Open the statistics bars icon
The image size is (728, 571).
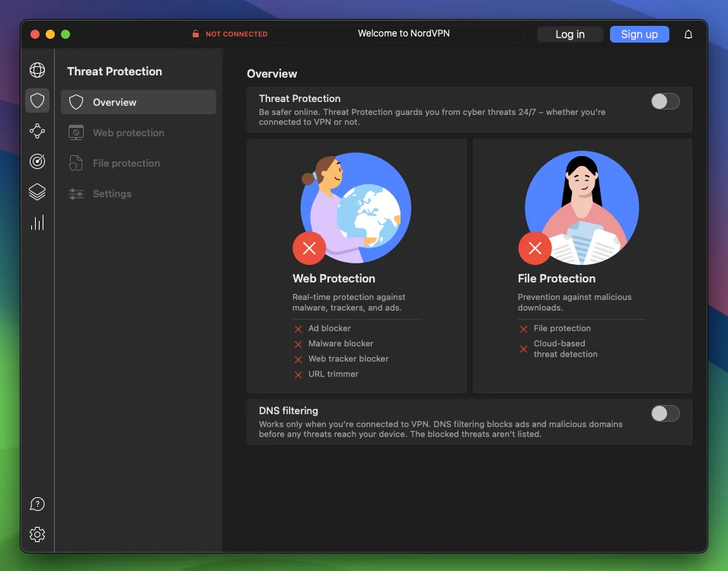pyautogui.click(x=37, y=222)
